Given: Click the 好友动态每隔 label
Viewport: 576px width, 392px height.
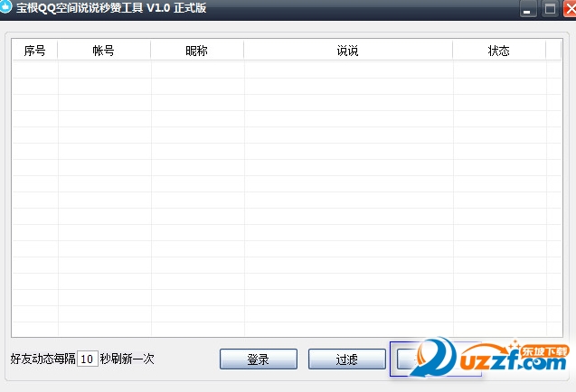Looking at the screenshot, I should coord(42,359).
